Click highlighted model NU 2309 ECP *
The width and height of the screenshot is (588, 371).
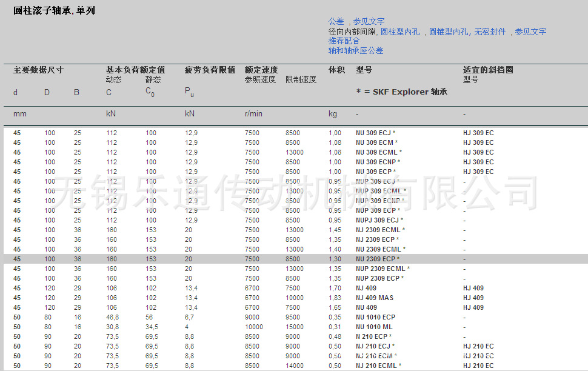pyautogui.click(x=378, y=259)
